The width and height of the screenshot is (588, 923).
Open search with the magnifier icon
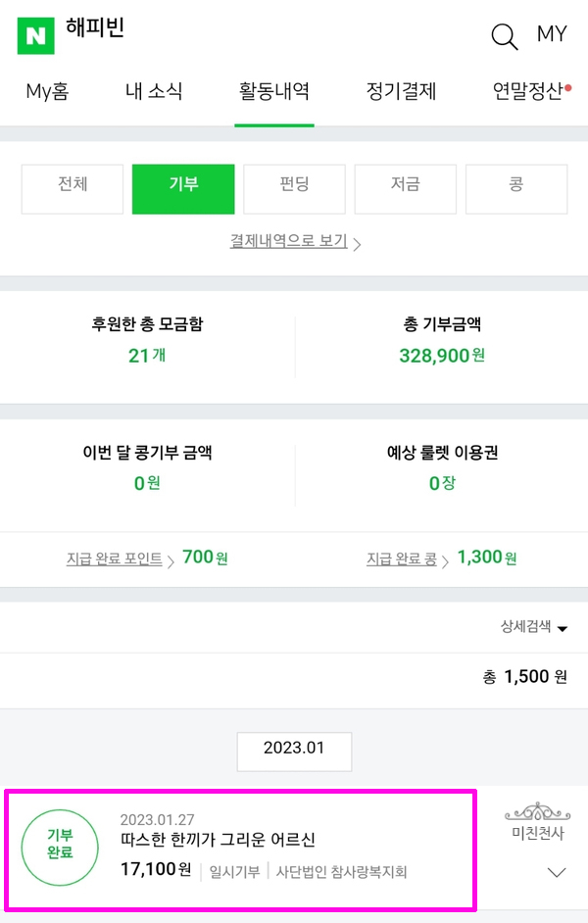(x=504, y=37)
